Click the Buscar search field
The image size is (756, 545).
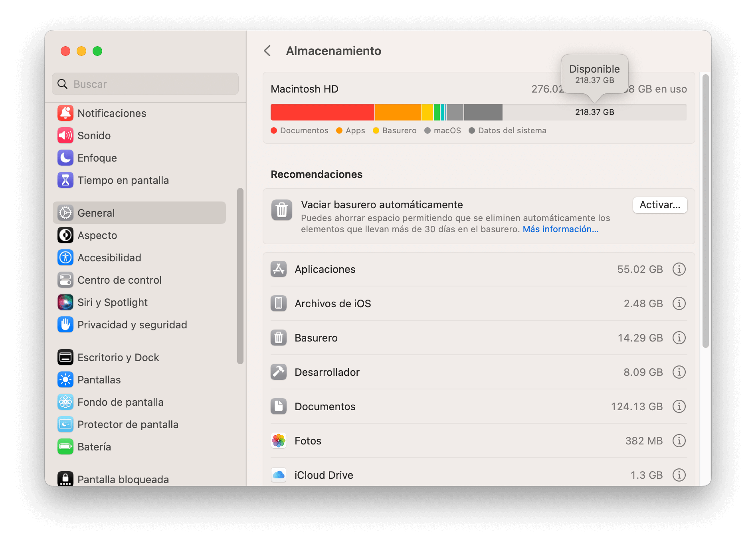(x=145, y=84)
